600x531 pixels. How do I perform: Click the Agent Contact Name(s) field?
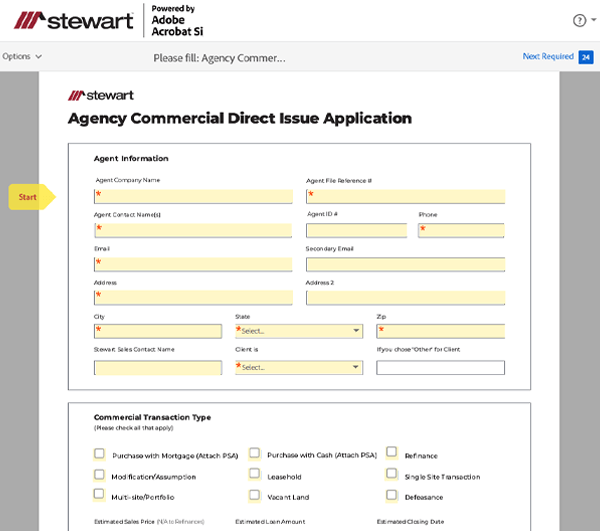click(x=193, y=230)
